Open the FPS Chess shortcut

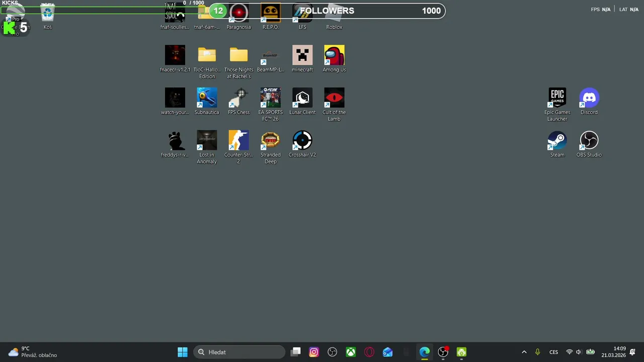[238, 102]
